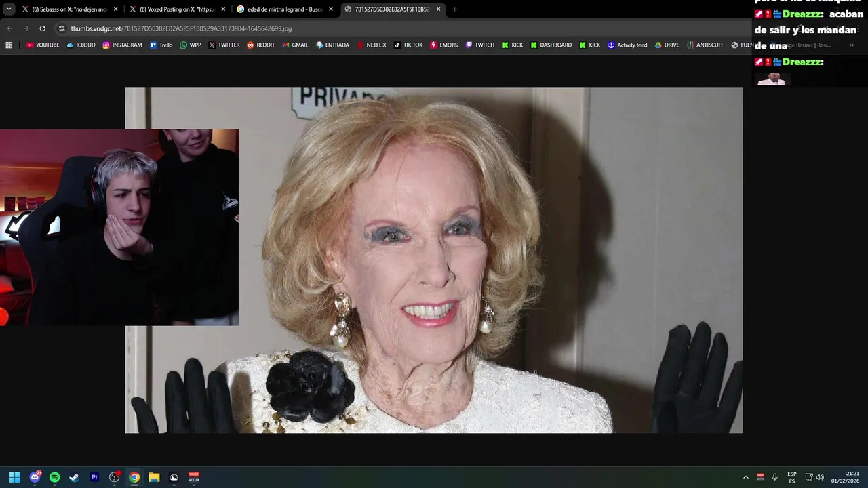The height and width of the screenshot is (488, 868).
Task: Open OBS Studio from the taskbar
Action: tap(114, 477)
